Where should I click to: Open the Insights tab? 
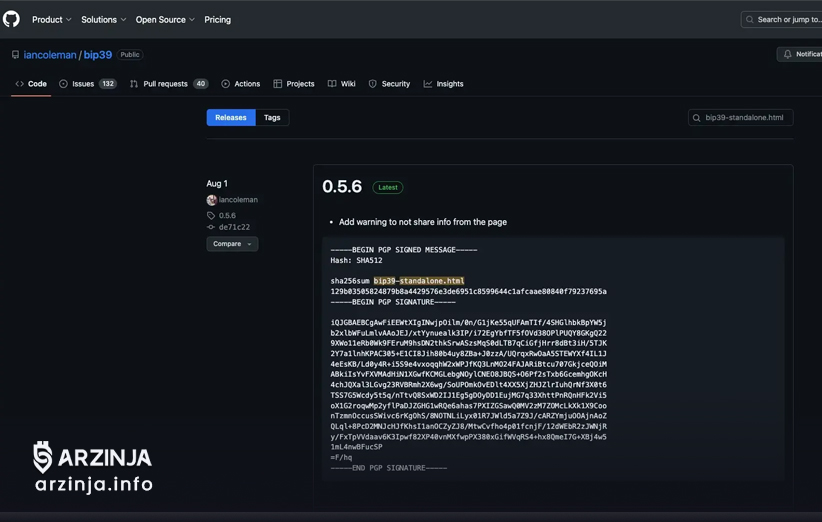pyautogui.click(x=443, y=84)
